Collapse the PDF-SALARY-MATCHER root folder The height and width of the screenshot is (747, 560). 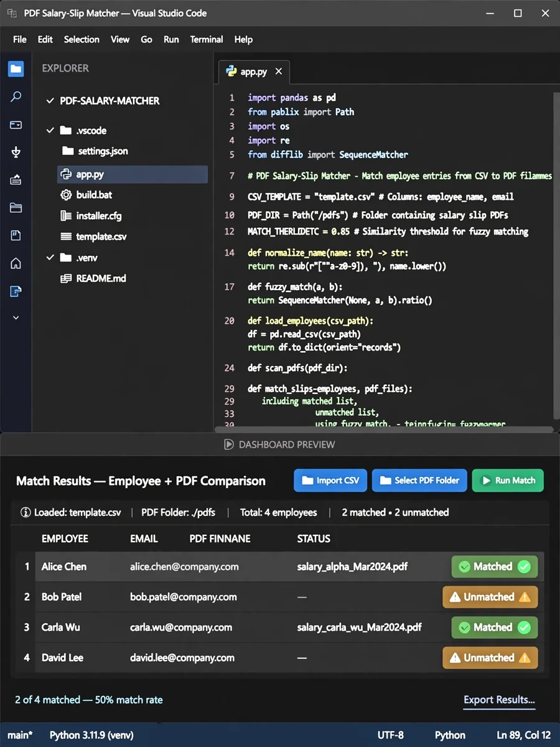point(50,101)
